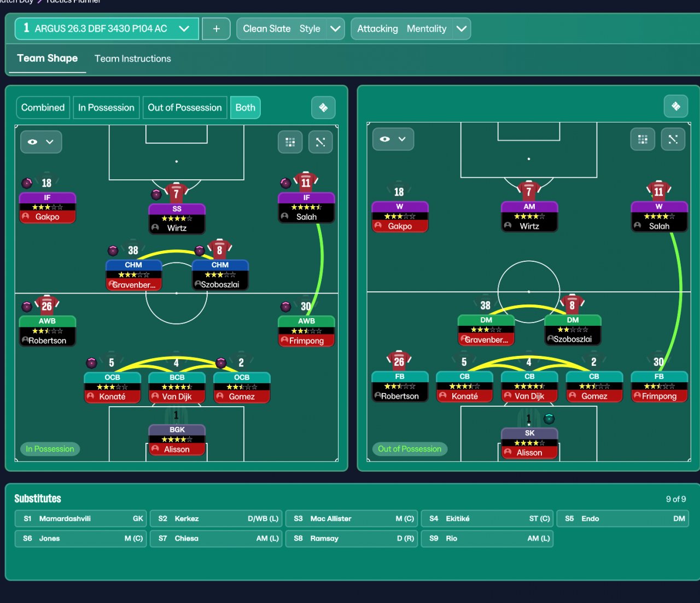Click the diamond icon beside the Both button
Screen dimensions: 700x603
tap(323, 108)
